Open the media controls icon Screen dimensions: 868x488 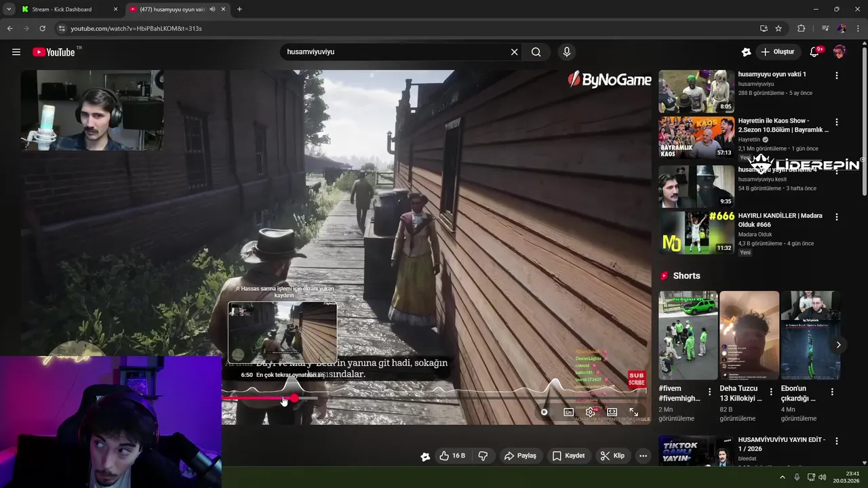825,28
